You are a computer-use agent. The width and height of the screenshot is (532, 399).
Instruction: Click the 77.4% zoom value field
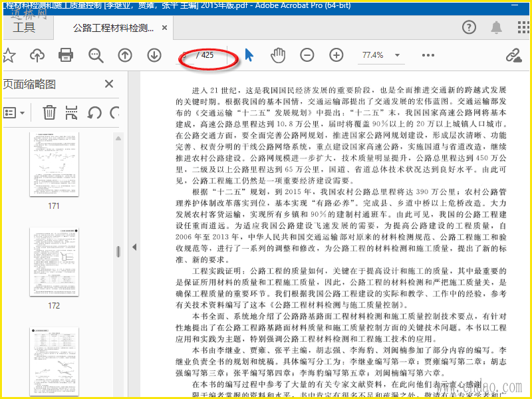(x=373, y=55)
